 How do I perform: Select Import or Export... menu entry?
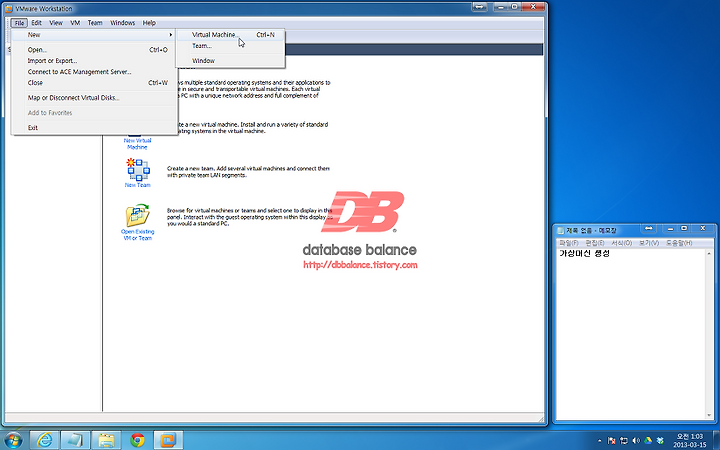coord(94,61)
